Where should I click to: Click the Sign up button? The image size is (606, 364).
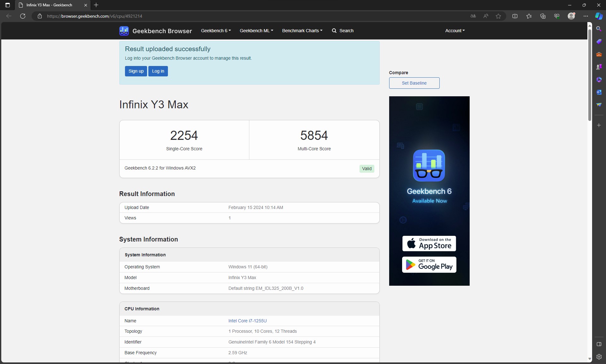(136, 71)
